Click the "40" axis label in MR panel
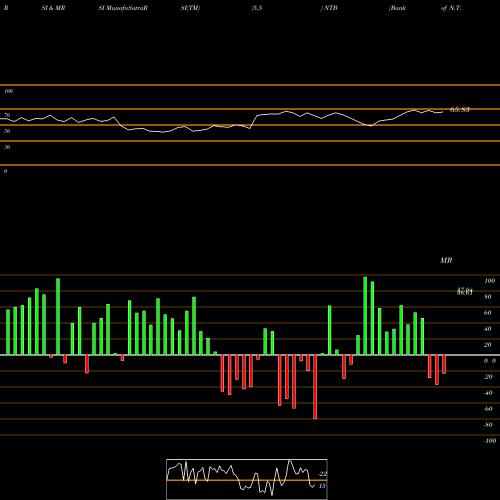500x500 pixels. pos(488,329)
